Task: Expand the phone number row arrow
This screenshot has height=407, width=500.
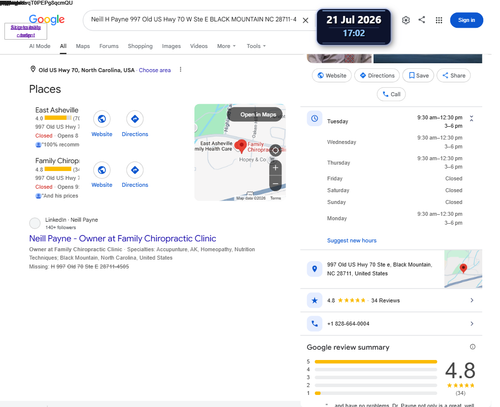Action: pos(472,323)
